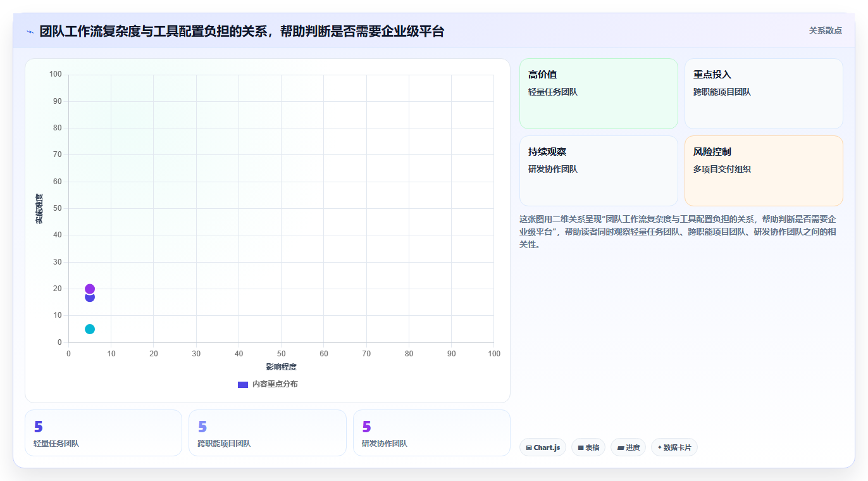Click 研发协作团队 text in 持续观察 card
Image resolution: width=868 pixels, height=481 pixels.
[553, 169]
